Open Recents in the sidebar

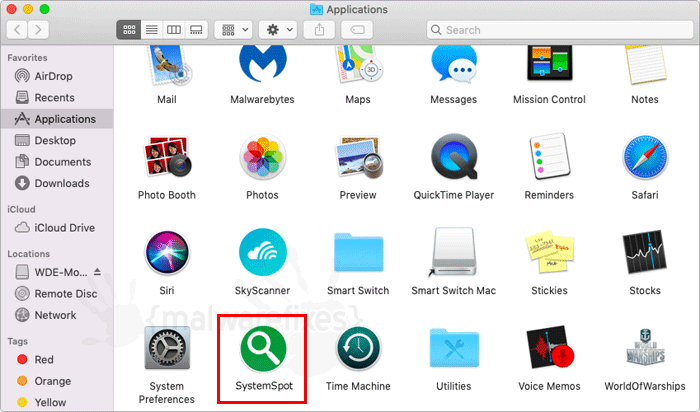coord(57,98)
